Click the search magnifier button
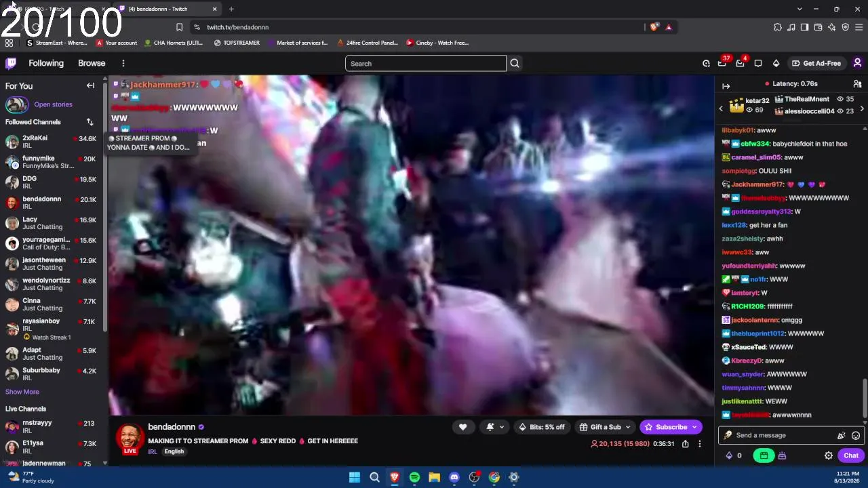The image size is (868, 488). pos(515,64)
